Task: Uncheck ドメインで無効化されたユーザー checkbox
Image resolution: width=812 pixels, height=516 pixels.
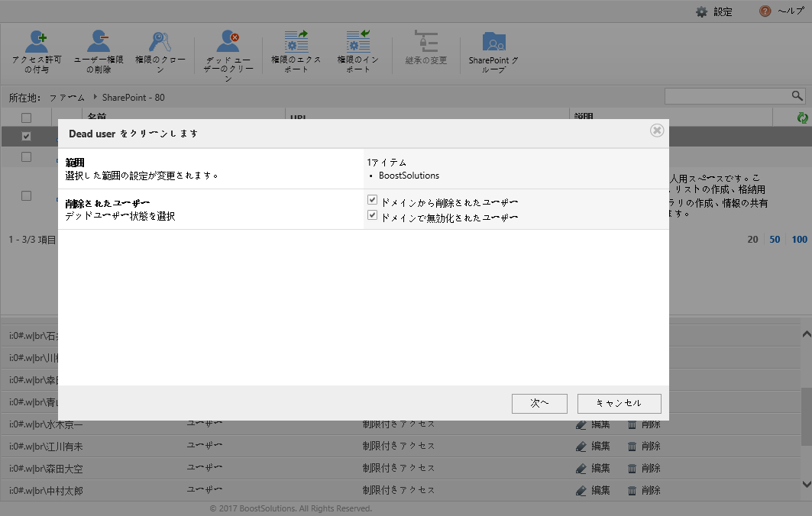Action: click(372, 214)
